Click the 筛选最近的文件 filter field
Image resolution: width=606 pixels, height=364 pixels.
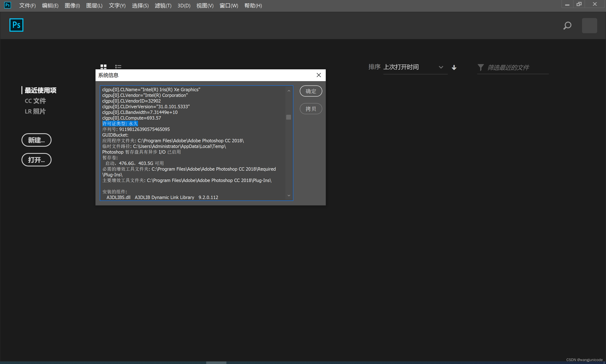point(513,67)
